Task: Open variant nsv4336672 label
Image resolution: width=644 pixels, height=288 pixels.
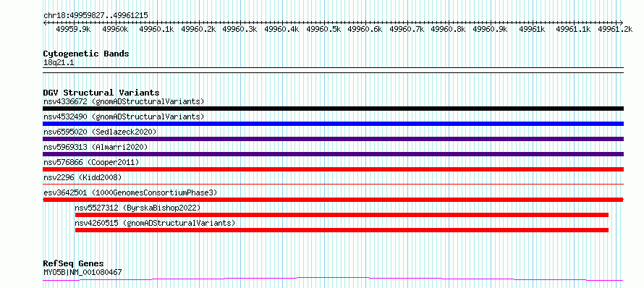Action: pos(124,101)
